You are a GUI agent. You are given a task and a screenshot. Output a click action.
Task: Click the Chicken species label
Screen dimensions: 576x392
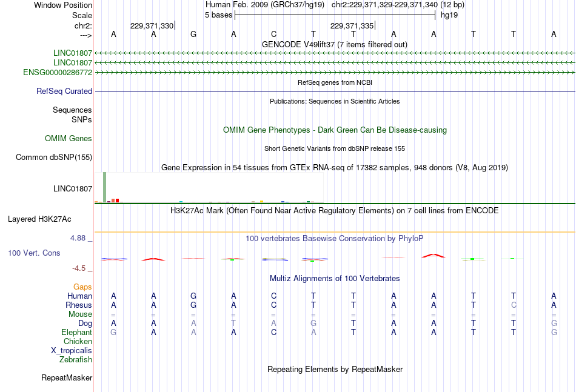click(78, 341)
